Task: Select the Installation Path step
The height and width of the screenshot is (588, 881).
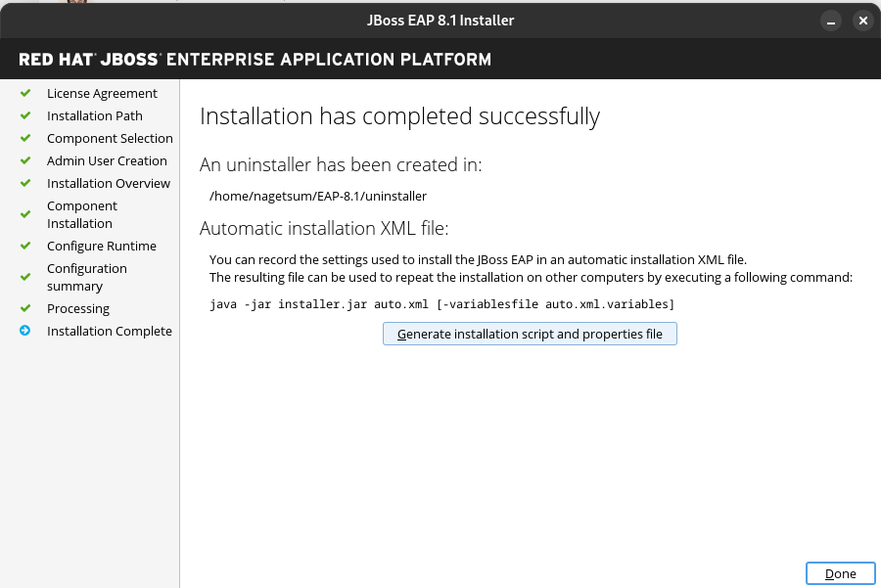Action: pyautogui.click(x=95, y=115)
